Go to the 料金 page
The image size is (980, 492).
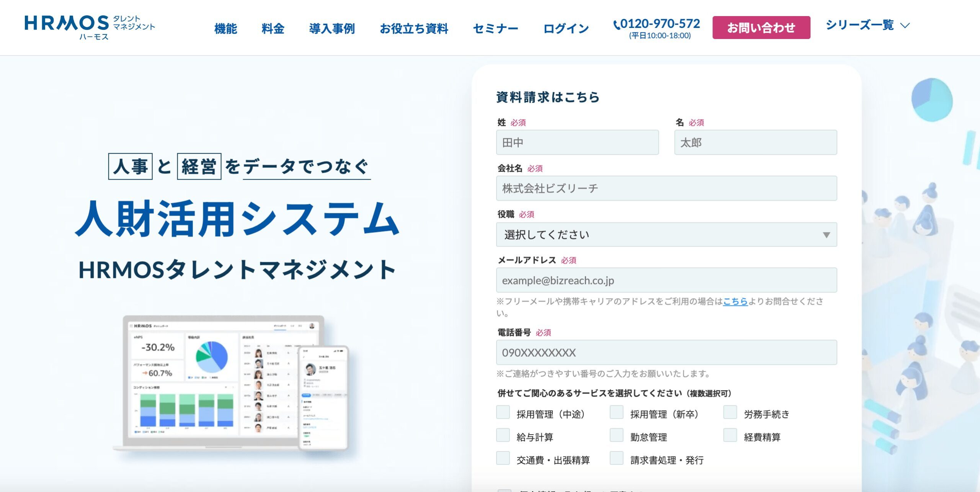273,29
